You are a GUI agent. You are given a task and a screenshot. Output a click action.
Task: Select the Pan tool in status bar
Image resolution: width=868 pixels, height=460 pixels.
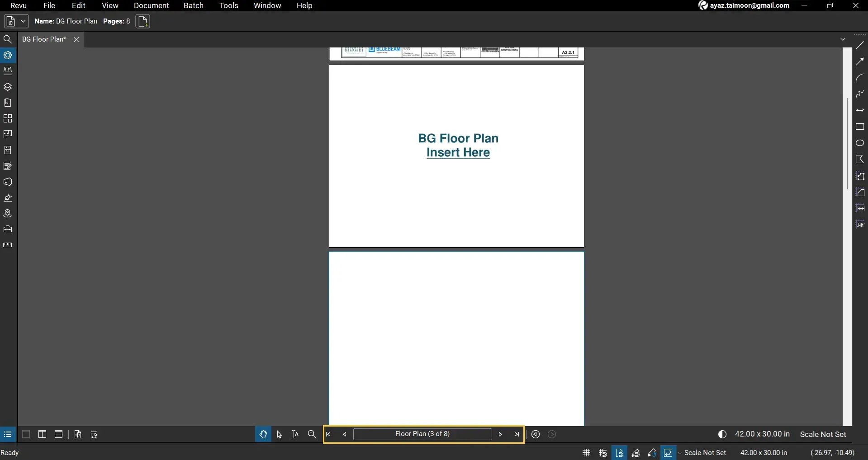(x=263, y=434)
